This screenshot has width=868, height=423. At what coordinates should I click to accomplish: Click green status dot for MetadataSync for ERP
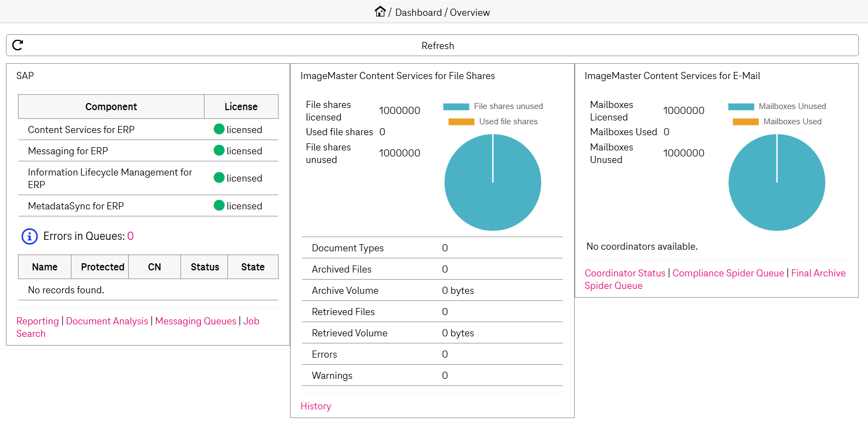[219, 206]
